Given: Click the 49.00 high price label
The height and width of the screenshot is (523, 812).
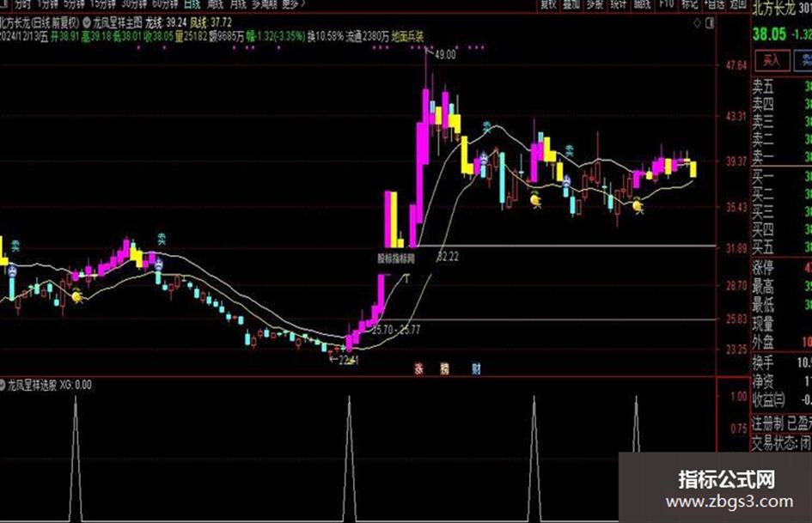Looking at the screenshot, I should pyautogui.click(x=445, y=54).
